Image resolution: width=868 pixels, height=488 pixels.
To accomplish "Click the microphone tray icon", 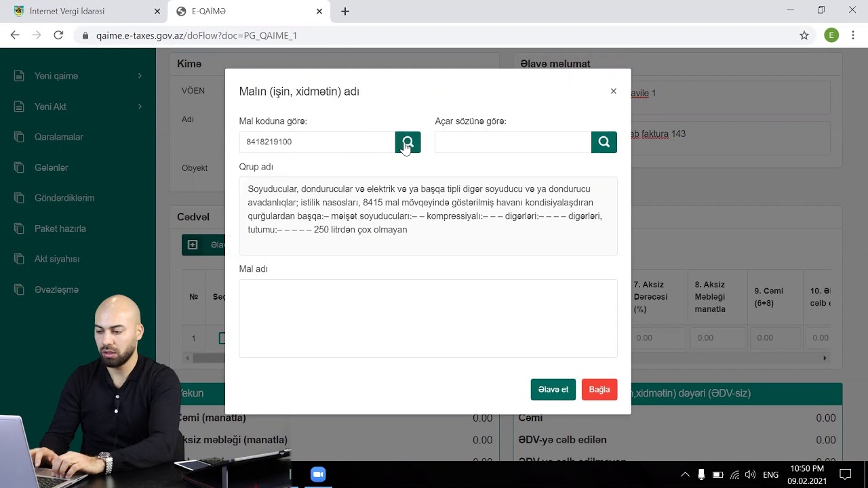I will [701, 474].
